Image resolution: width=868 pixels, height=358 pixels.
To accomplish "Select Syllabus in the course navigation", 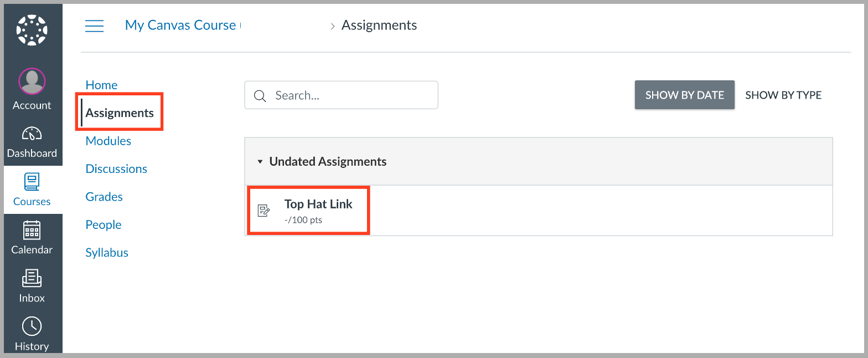I will [106, 252].
